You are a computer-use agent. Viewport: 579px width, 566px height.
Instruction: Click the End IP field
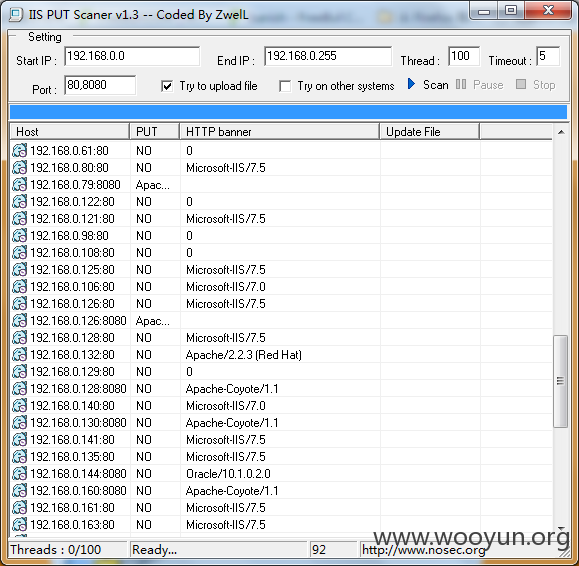(328, 56)
